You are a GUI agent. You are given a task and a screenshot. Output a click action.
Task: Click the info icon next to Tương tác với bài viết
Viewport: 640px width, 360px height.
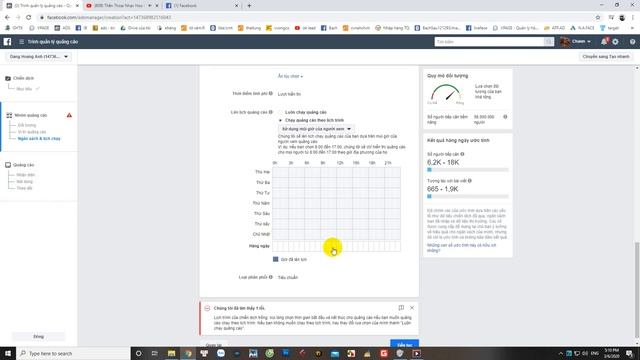[x=470, y=181]
